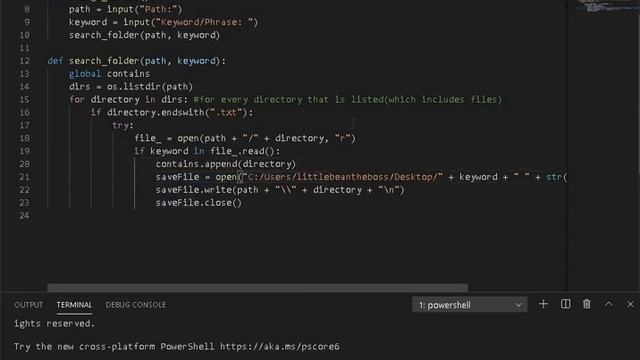Click 'Try the new cross-platform PowerShell' text
The width and height of the screenshot is (640, 360).
point(114,347)
